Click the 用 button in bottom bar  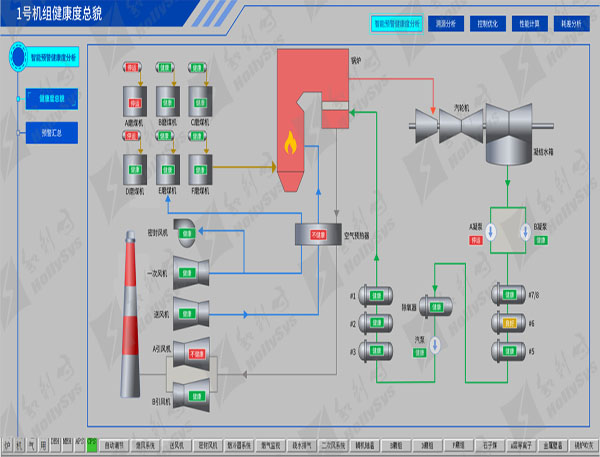point(43,445)
